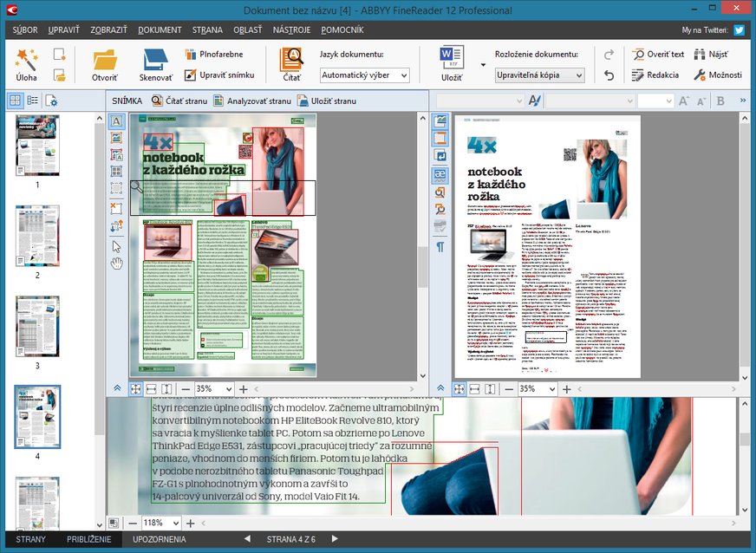Select the draw table area tool

[116, 172]
